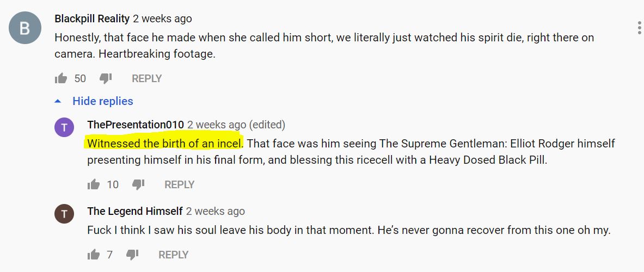Screen dimensions: 644x272
Task: Like ThePresentation010's reply
Action: pos(94,184)
